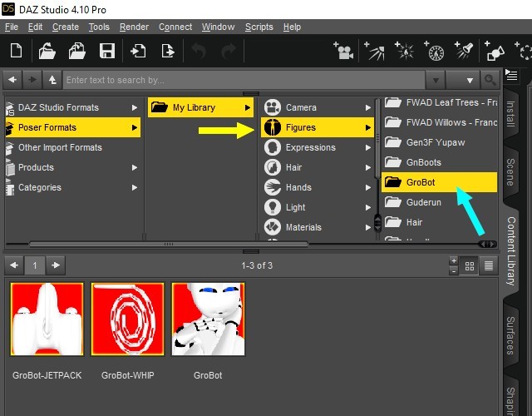Save the current scene
This screenshot has width=532, height=416.
pos(107,52)
